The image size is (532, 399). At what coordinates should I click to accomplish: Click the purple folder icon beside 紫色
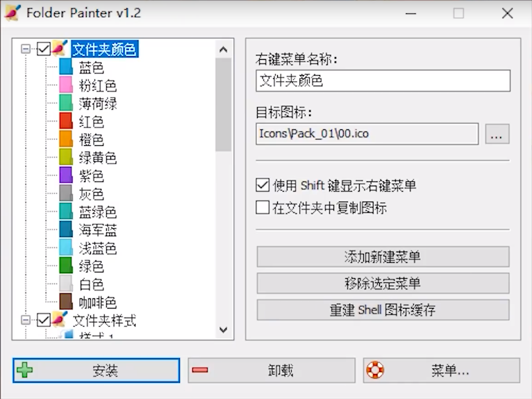[66, 176]
